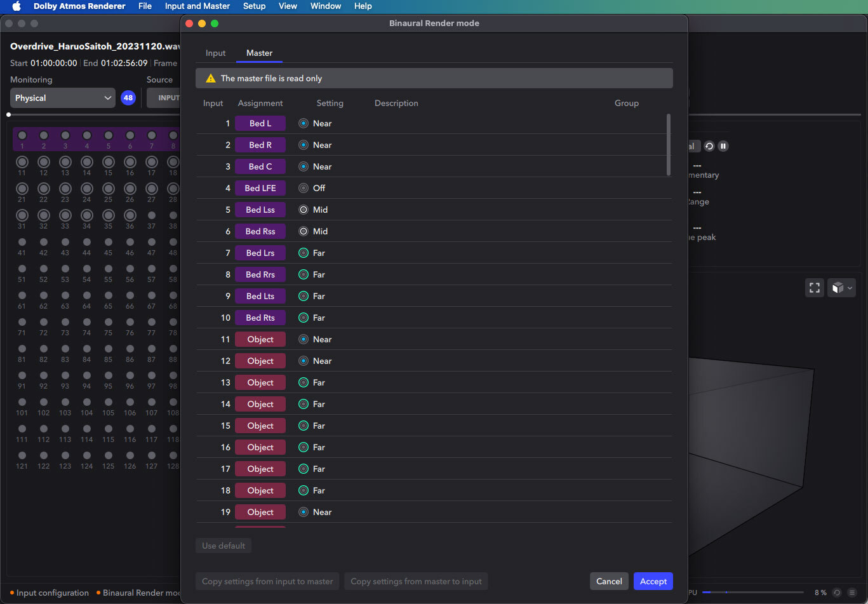This screenshot has height=604, width=868.
Task: Click the Off setting radio for Bed LFE
Action: (x=304, y=188)
